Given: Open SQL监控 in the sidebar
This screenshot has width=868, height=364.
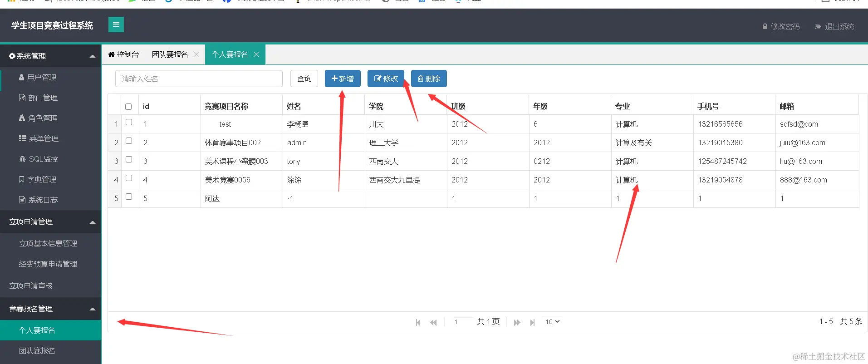Looking at the screenshot, I should coord(50,159).
